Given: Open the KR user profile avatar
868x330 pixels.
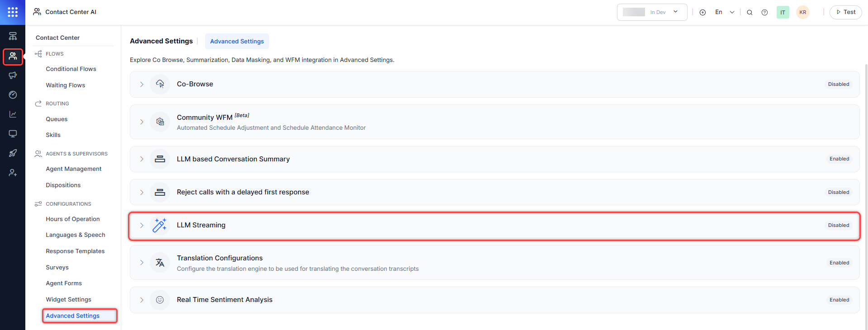Looking at the screenshot, I should coord(802,12).
